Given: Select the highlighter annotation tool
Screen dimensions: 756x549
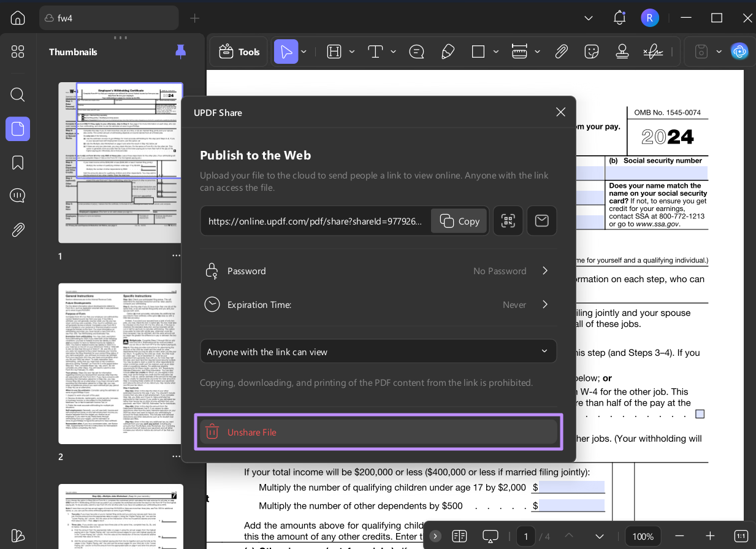Looking at the screenshot, I should pyautogui.click(x=448, y=52).
